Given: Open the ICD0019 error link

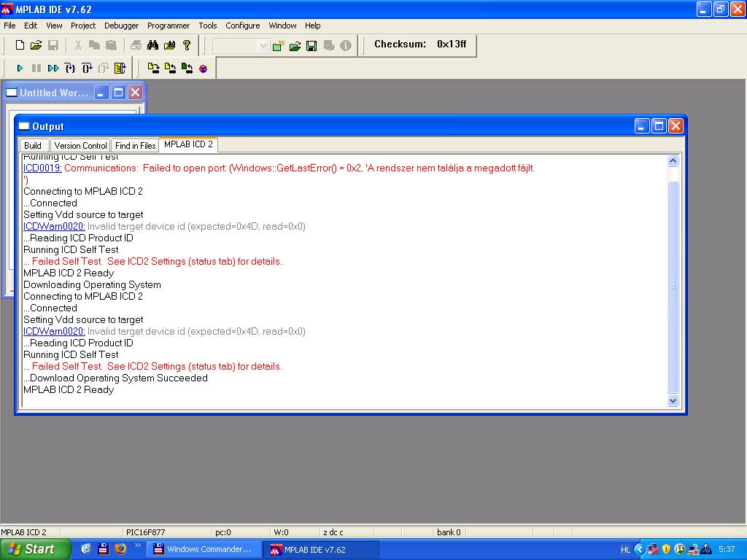Looking at the screenshot, I should [x=42, y=168].
